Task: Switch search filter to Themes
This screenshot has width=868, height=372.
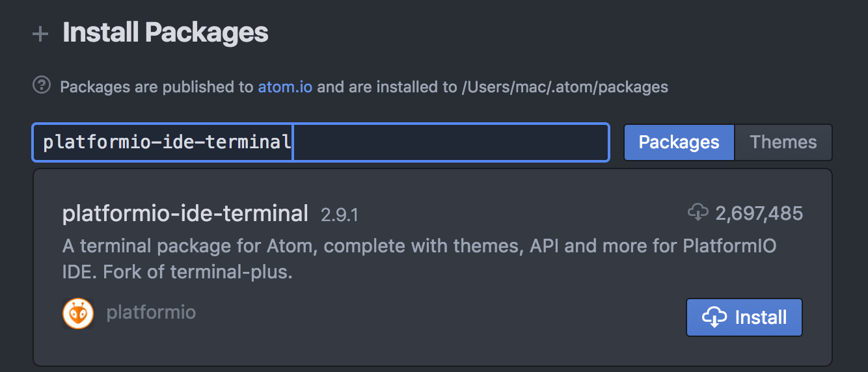Action: click(x=783, y=142)
